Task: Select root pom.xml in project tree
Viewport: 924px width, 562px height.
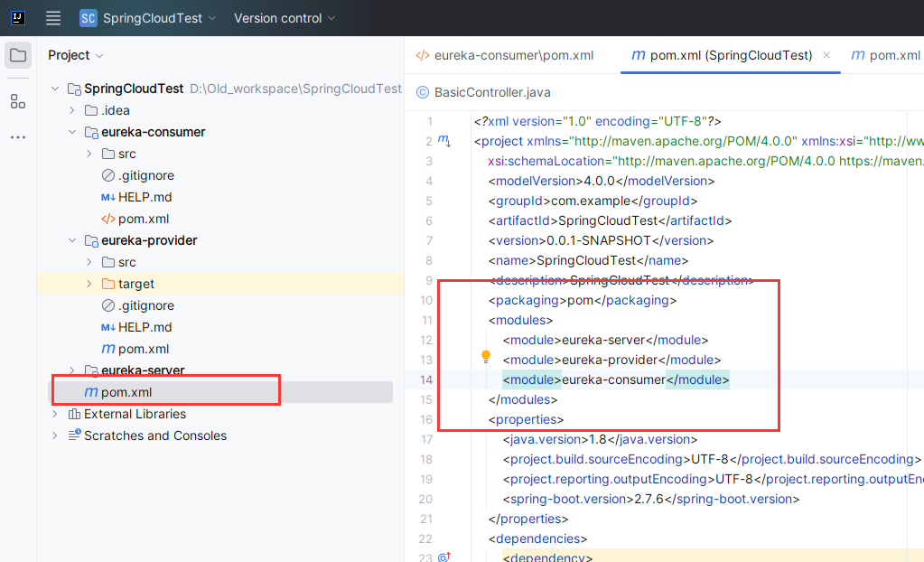Action: pyautogui.click(x=126, y=392)
